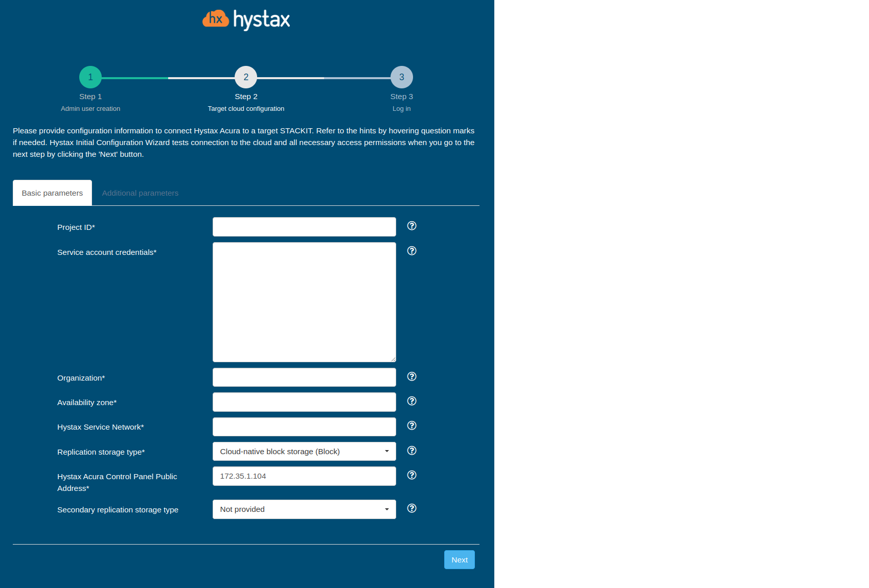Click the Control Panel Public Address field
The width and height of the screenshot is (869, 588).
tap(304, 476)
